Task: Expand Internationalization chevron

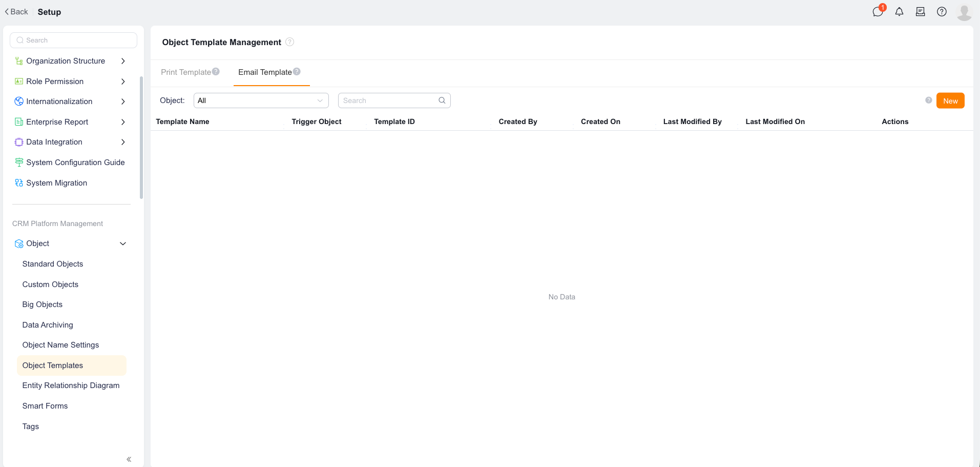Action: pos(123,101)
